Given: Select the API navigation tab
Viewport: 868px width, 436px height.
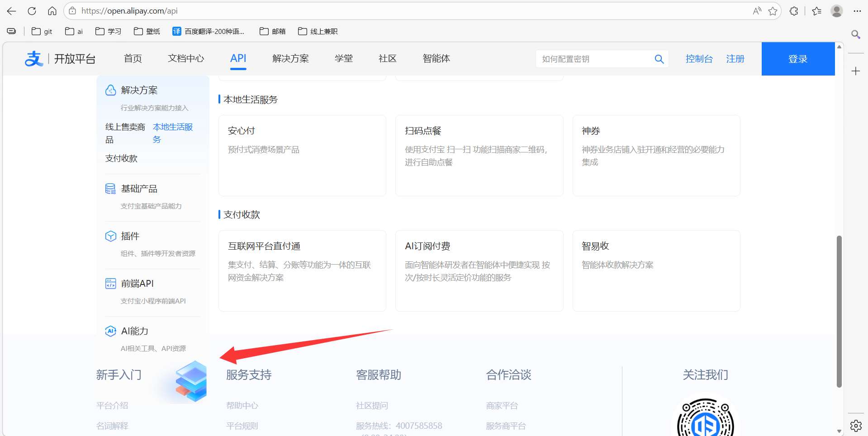Looking at the screenshot, I should (238, 58).
